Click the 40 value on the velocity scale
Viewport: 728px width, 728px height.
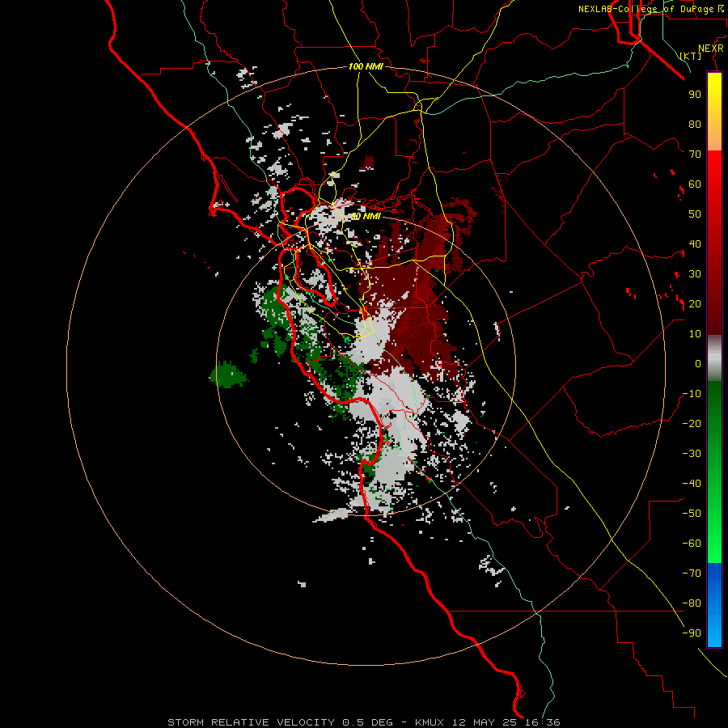tap(695, 243)
